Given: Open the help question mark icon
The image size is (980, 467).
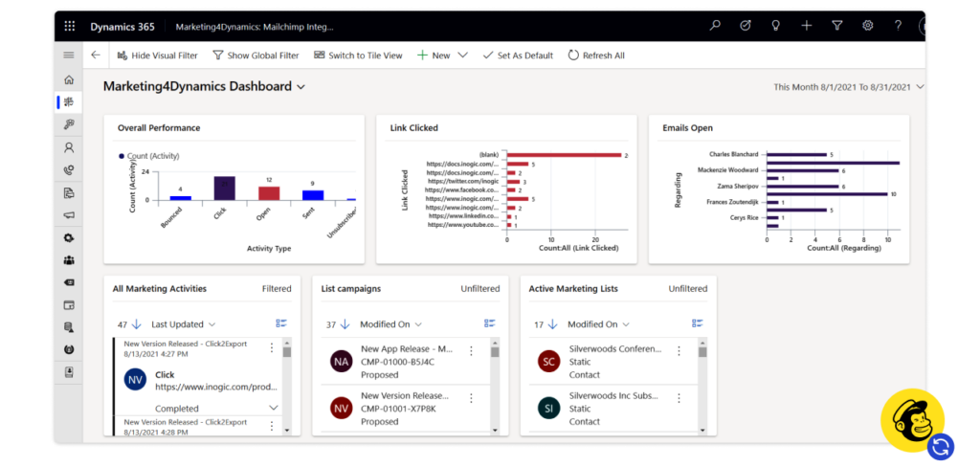Looking at the screenshot, I should (x=898, y=26).
